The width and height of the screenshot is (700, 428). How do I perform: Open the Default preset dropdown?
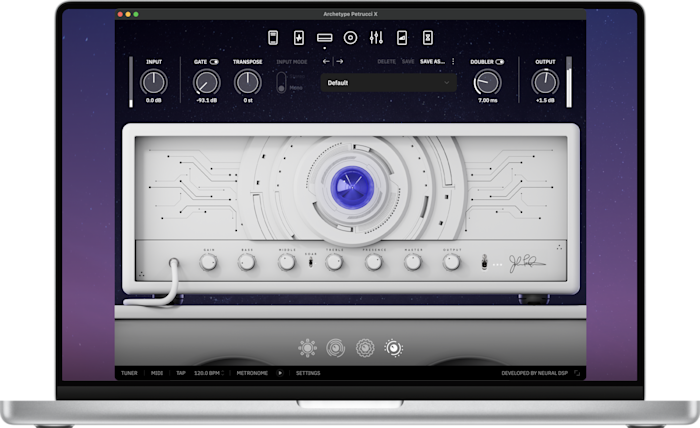[388, 83]
